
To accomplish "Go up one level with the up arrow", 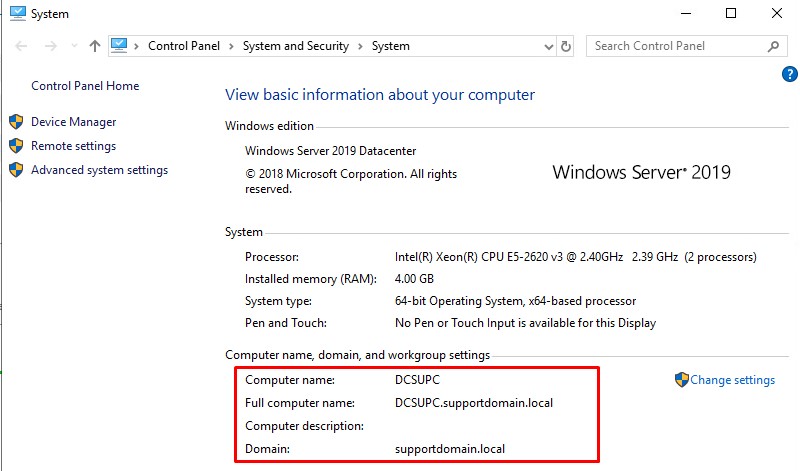I will [x=94, y=46].
